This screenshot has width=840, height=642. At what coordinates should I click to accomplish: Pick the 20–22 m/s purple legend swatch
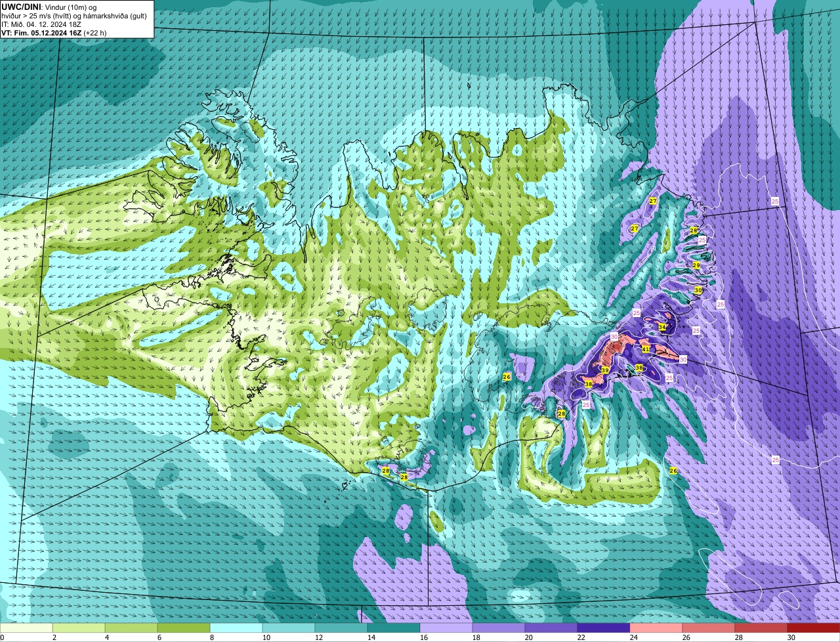[x=551, y=628]
